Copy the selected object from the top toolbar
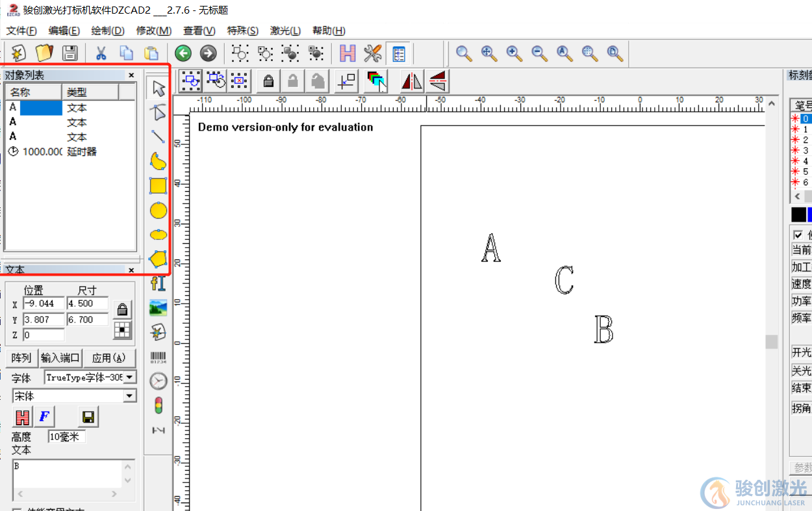This screenshot has height=511, width=812. (126, 53)
